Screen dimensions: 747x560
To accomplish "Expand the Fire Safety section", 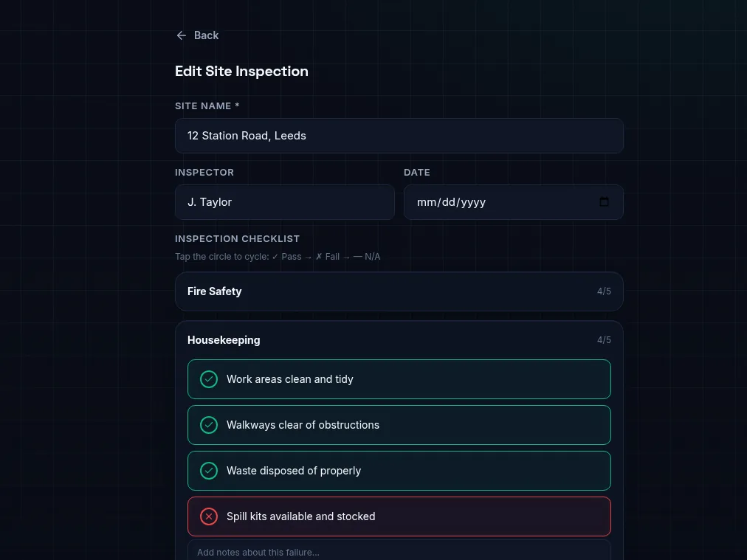I will click(x=399, y=291).
